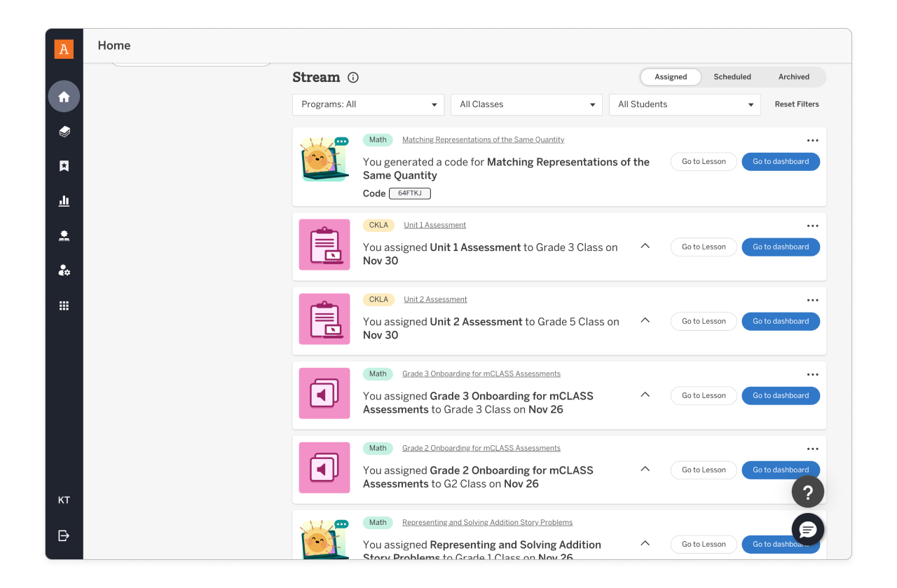Open the Programs: All dropdown
Screen dimensions: 897x588
[368, 104]
